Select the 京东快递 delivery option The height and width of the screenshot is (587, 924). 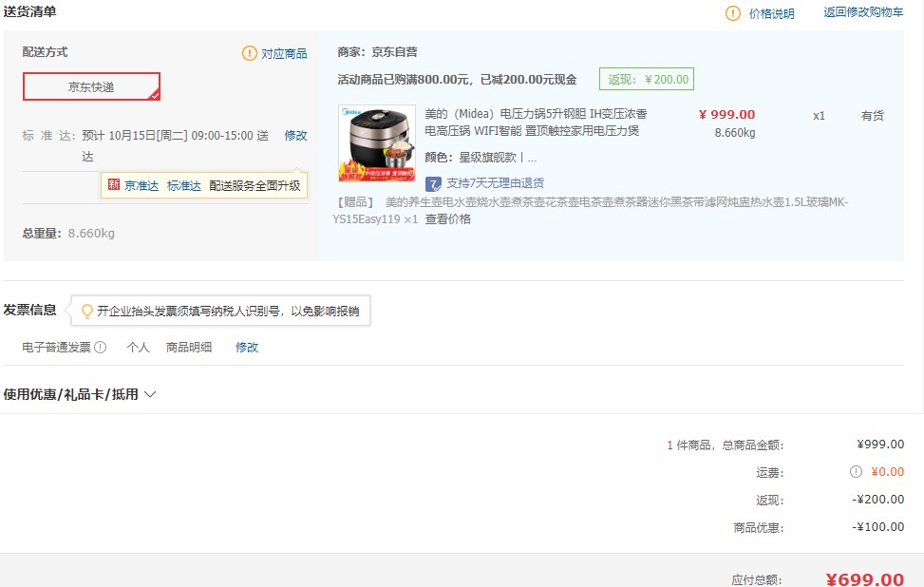click(x=91, y=86)
